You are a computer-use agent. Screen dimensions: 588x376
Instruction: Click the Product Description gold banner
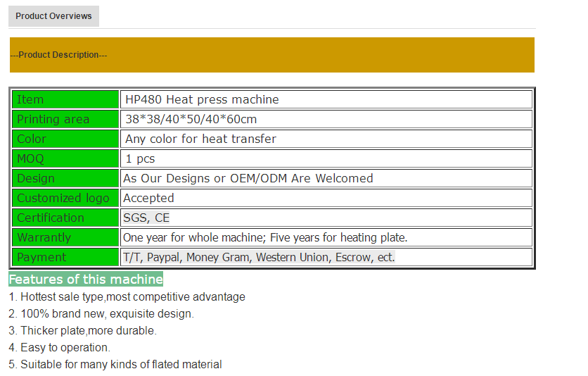tap(271, 55)
